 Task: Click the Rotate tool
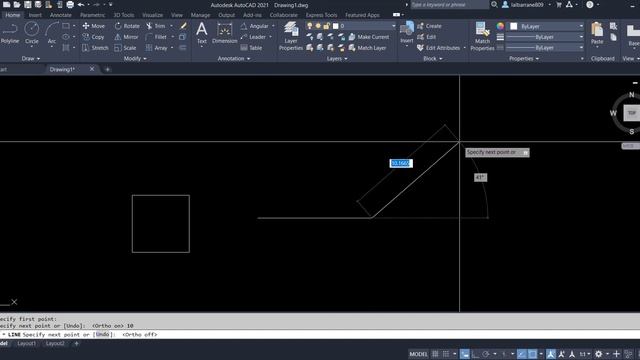(x=127, y=26)
